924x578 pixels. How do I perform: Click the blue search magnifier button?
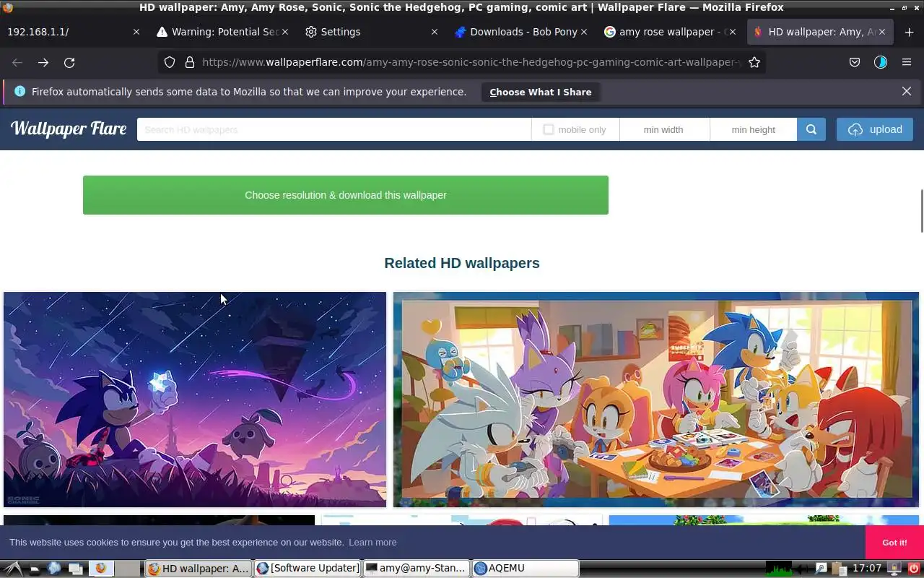(x=811, y=129)
